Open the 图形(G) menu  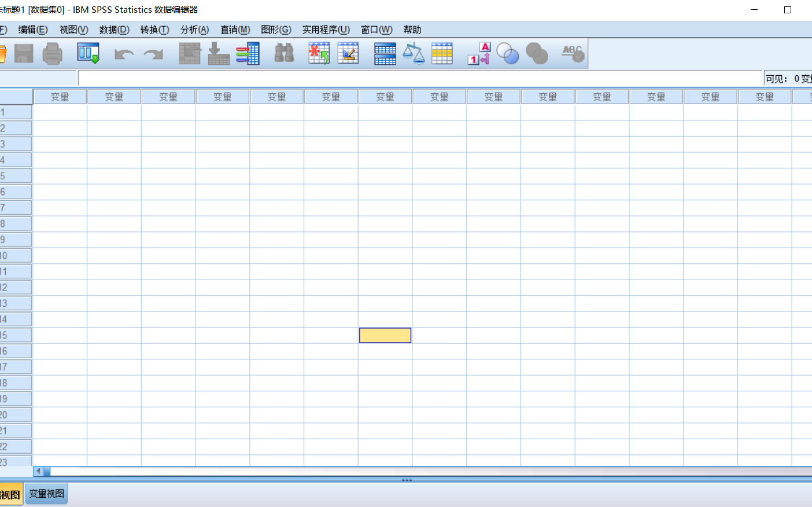coord(276,30)
